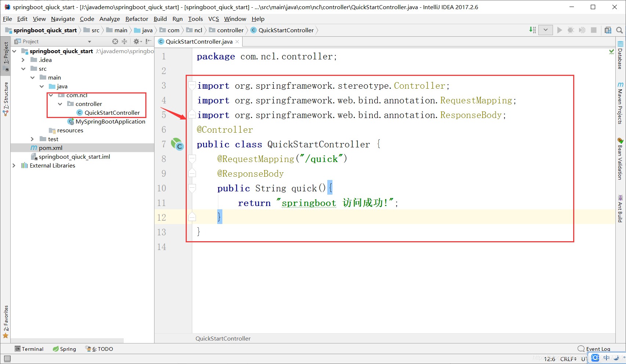
Task: Click the Debug bug icon
Action: click(571, 30)
